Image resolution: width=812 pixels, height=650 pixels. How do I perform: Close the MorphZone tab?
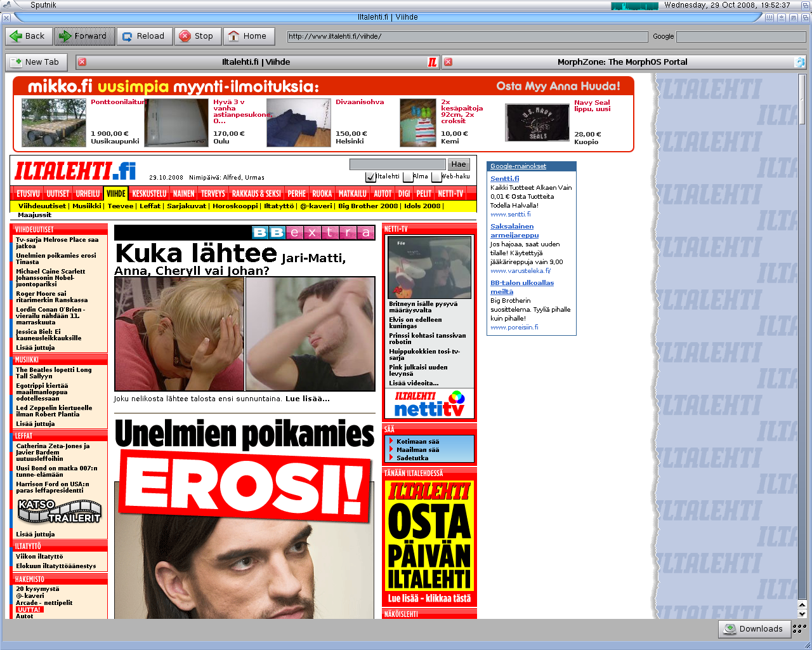click(x=448, y=62)
